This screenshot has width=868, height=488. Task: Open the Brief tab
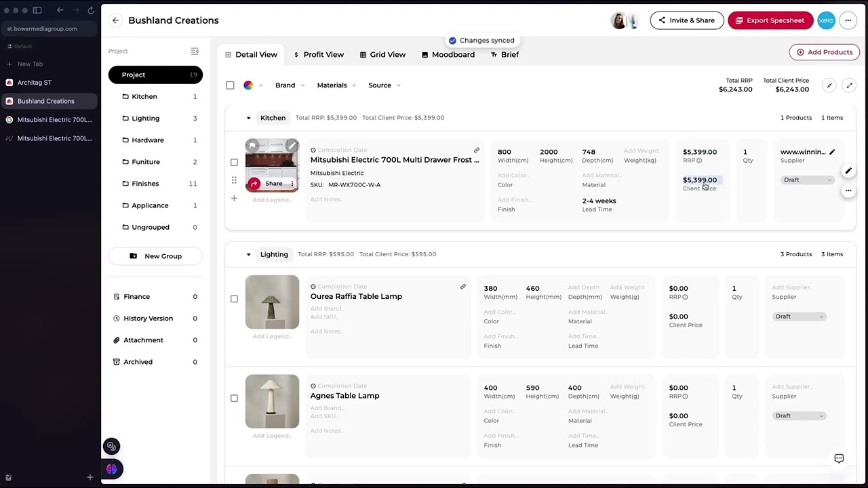click(505, 54)
